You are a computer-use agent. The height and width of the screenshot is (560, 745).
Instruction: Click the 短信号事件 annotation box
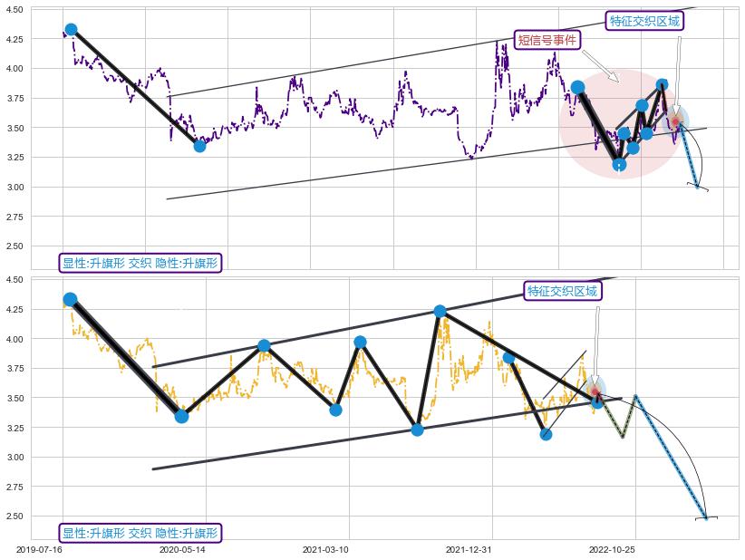547,40
